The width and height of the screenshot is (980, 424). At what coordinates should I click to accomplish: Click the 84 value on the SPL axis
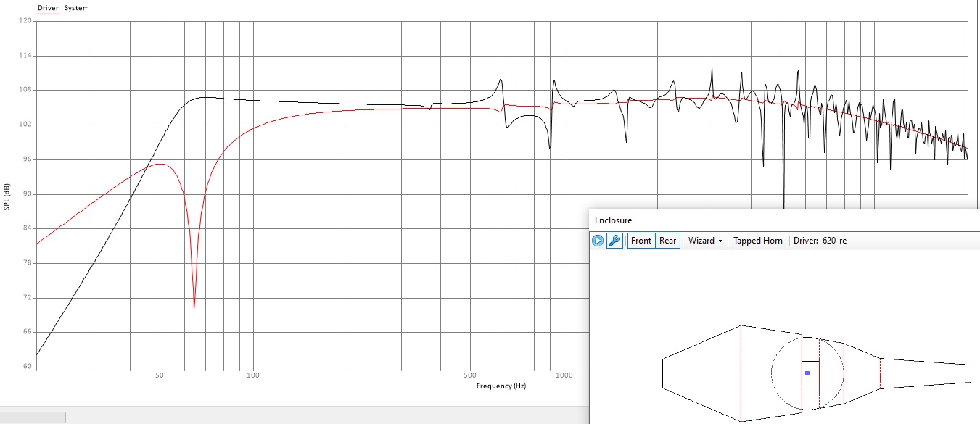(x=28, y=228)
